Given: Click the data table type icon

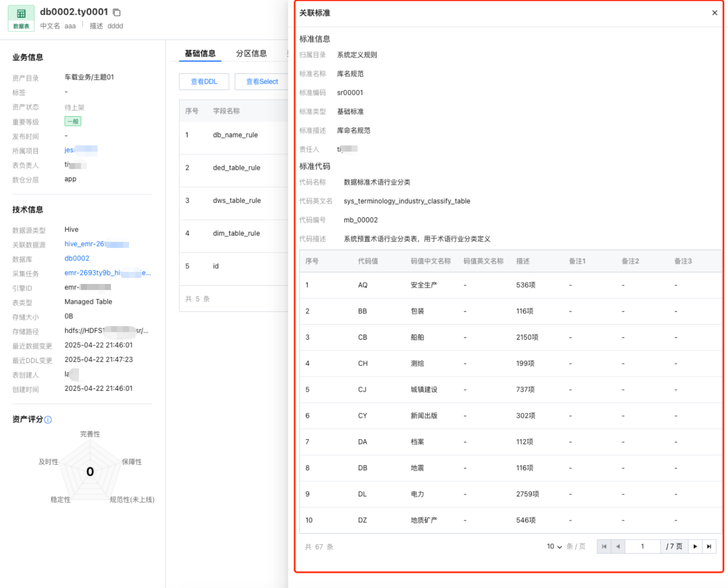Looking at the screenshot, I should 21,18.
